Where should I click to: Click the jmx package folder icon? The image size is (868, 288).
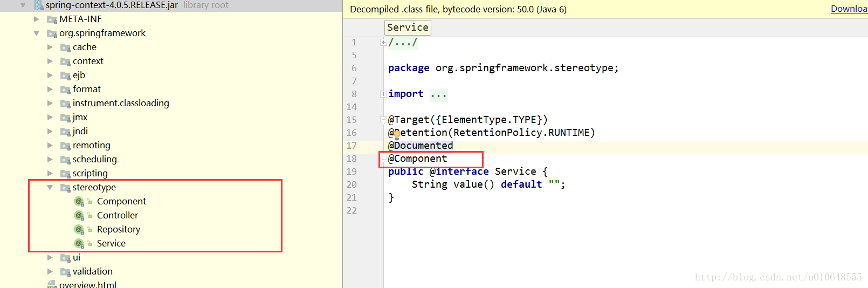coord(65,118)
